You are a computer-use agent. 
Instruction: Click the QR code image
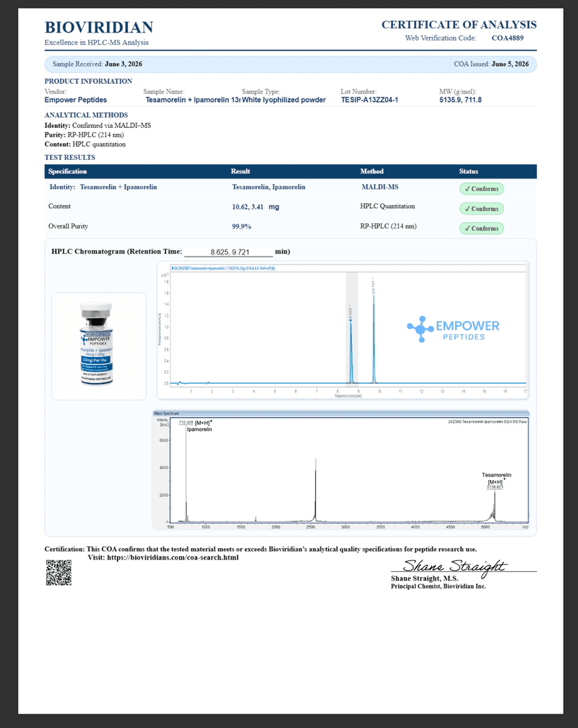point(59,573)
